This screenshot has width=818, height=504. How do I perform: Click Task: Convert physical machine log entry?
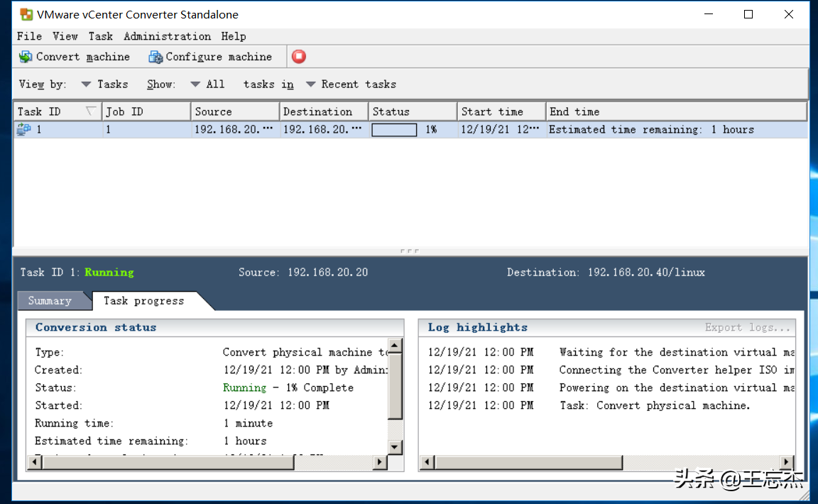point(655,405)
